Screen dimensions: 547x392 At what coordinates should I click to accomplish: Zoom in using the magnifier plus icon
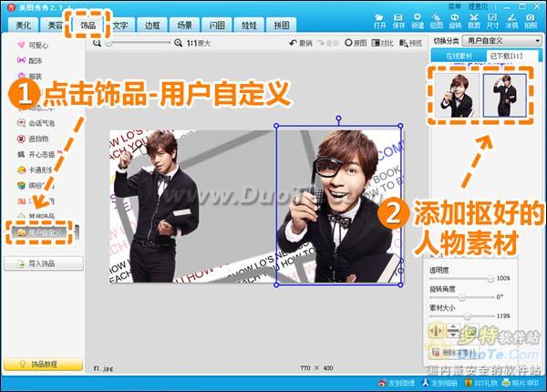[179, 43]
